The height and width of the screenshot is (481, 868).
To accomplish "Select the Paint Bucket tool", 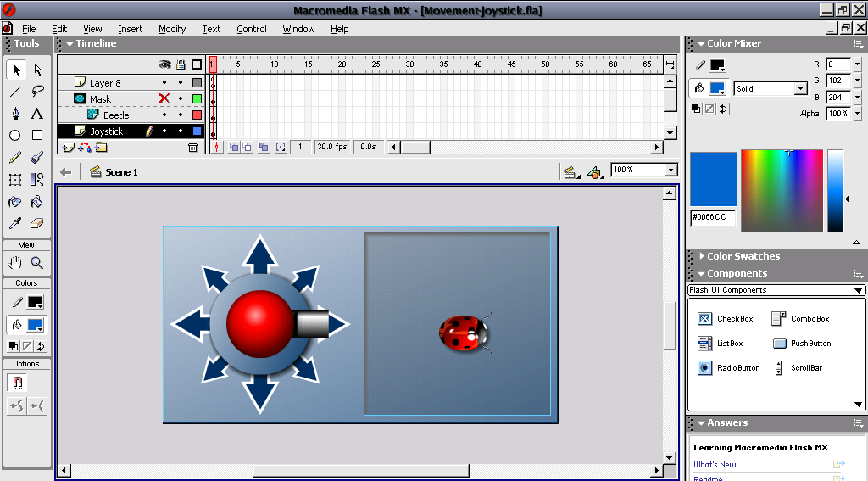I will tap(37, 202).
